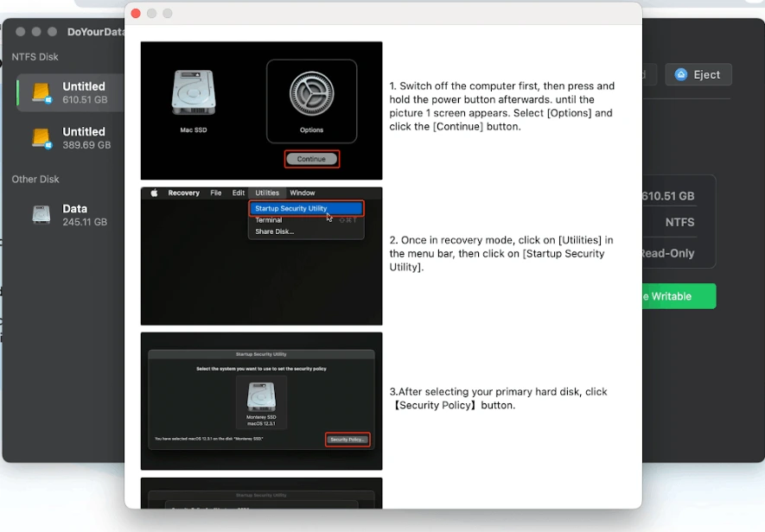Viewport: 765px width, 532px height.
Task: Choose Share Disk... in the dropdown list
Action: (274, 231)
